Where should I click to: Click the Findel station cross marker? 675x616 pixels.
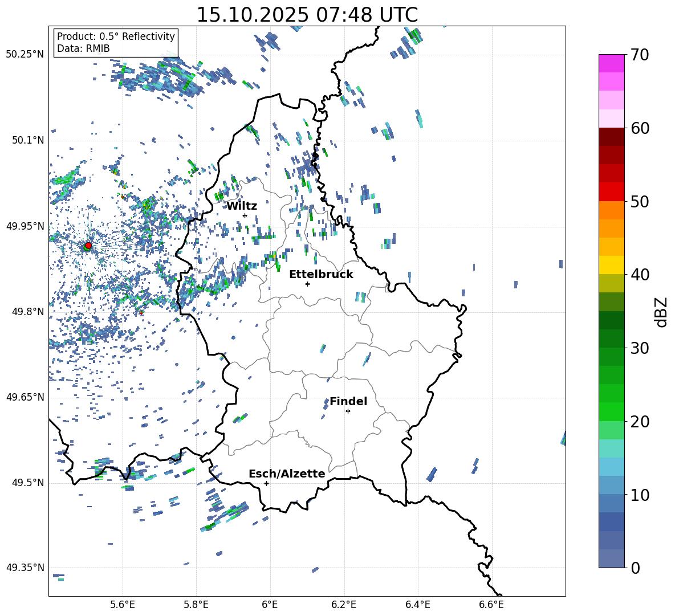tap(348, 411)
